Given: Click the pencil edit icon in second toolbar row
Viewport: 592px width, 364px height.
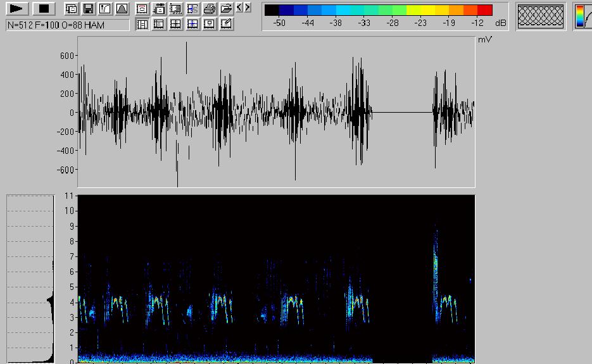Looking at the screenshot, I should [226, 24].
